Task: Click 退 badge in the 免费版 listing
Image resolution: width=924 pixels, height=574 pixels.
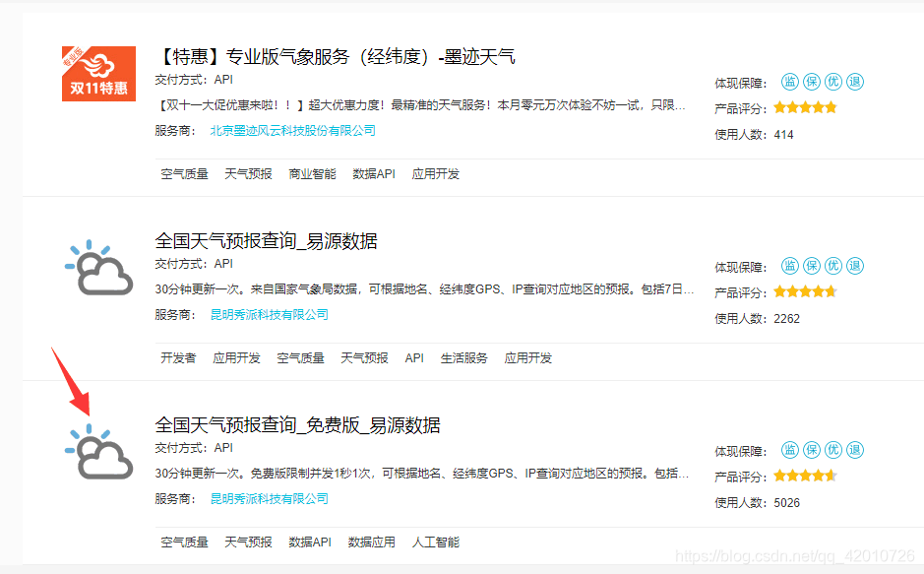Action: 855,450
